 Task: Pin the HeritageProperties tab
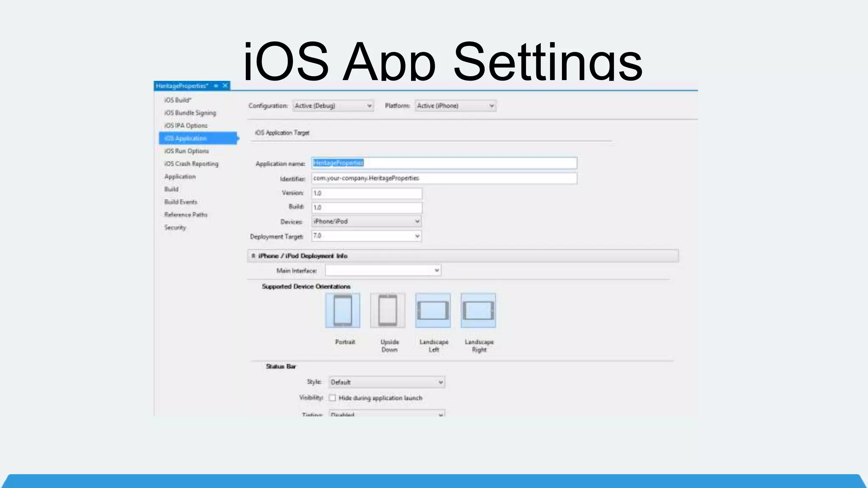216,86
